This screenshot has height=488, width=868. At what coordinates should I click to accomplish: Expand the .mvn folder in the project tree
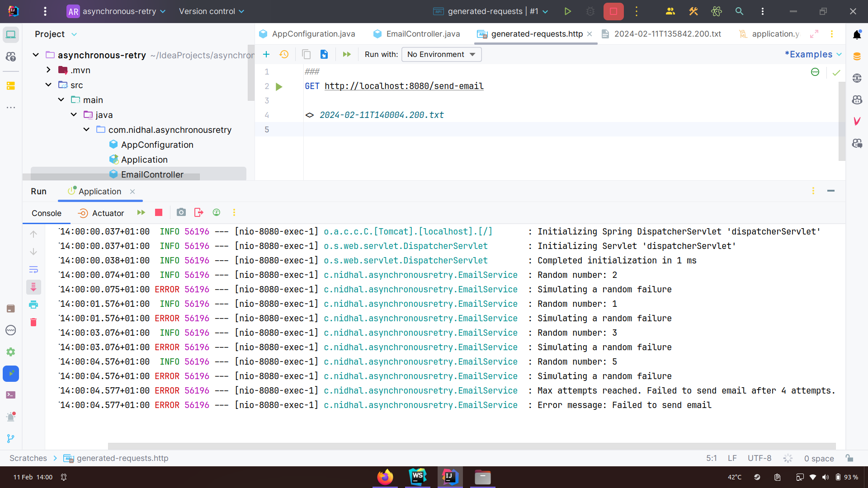point(48,70)
